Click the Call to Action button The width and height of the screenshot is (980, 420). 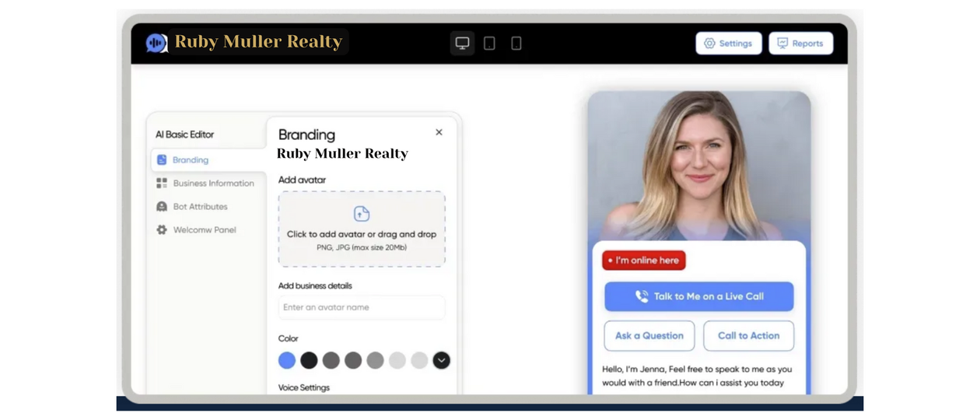pos(748,336)
